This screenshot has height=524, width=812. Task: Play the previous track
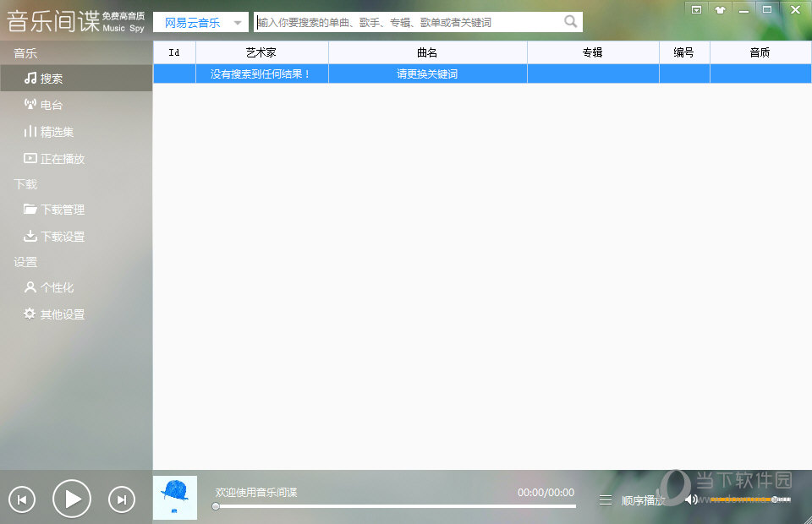(22, 499)
